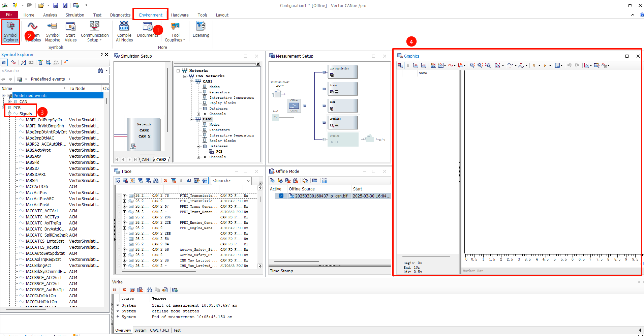
Task: Sort by Tx Node column header
Action: click(85, 88)
